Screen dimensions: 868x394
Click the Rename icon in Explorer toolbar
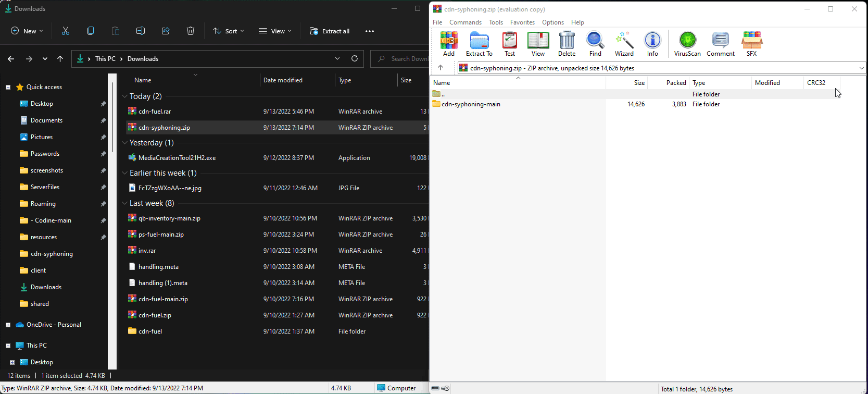click(x=141, y=31)
